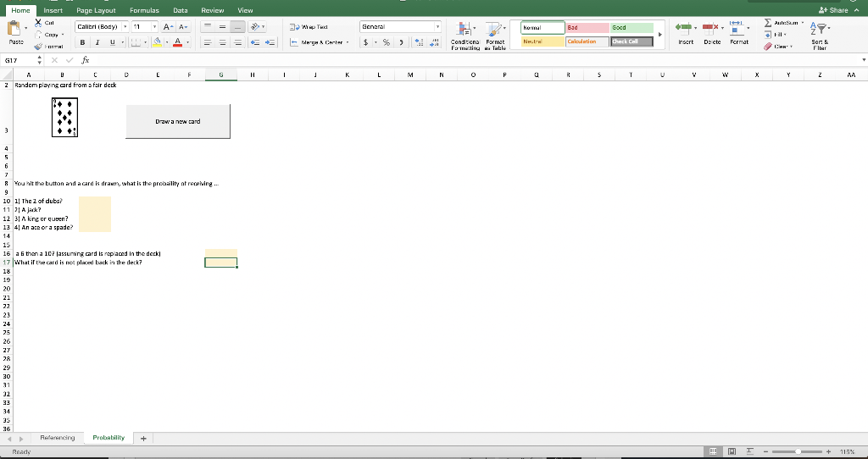Open Paste options arrow
This screenshot has width=868, height=459.
pos(25,28)
